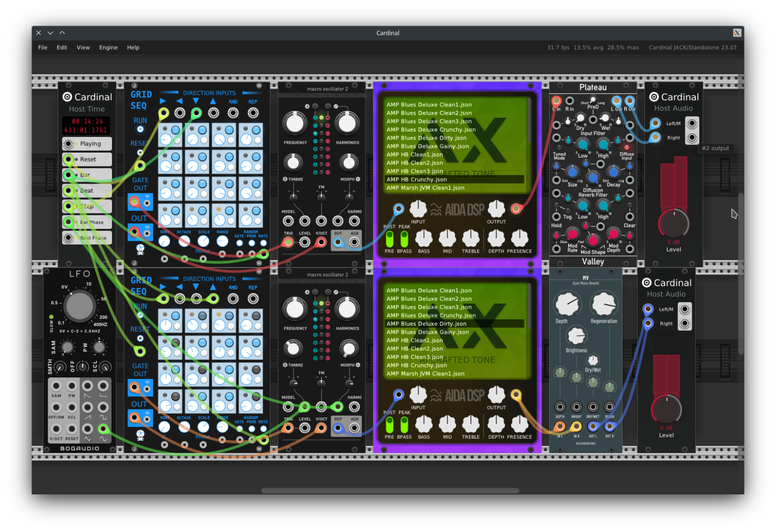Select 'AMP Marsh JVM Clean1.json' in upper AIDA list
Screen dimensions: 776x532
pyautogui.click(x=454, y=188)
